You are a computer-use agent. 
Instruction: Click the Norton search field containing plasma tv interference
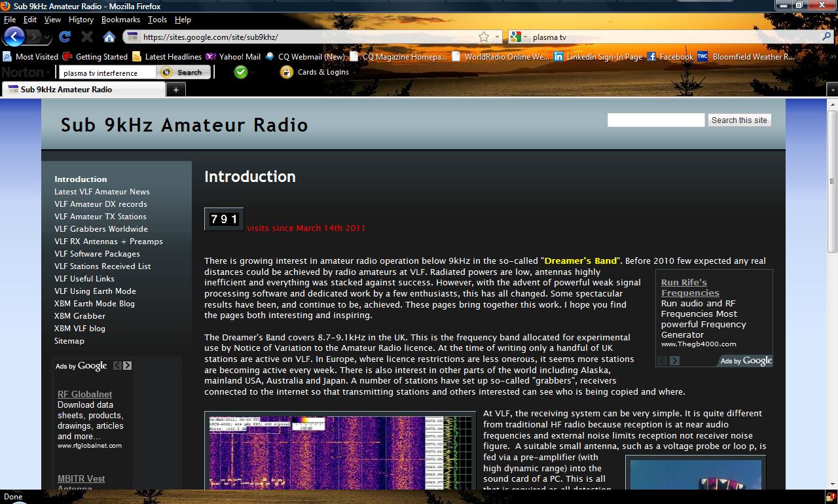pyautogui.click(x=108, y=73)
